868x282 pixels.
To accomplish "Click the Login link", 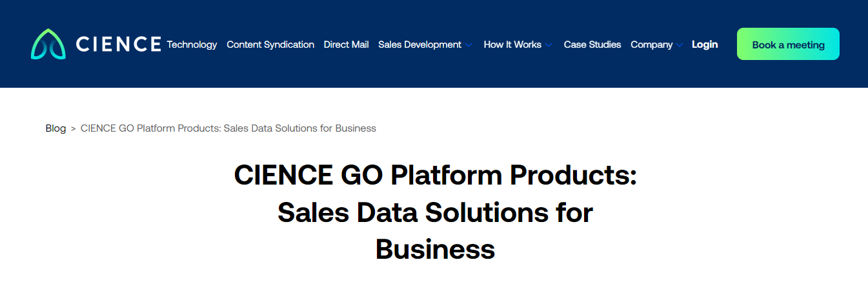I will (x=705, y=45).
